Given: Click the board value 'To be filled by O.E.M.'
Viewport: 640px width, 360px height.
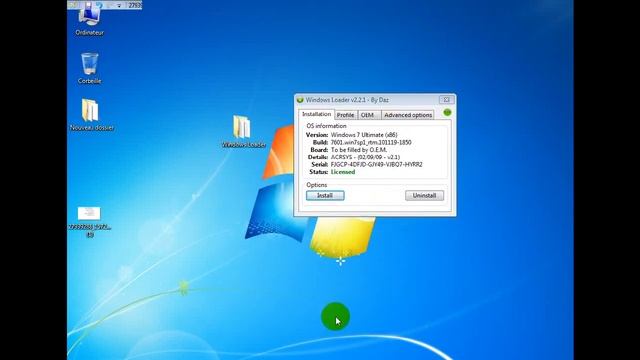Looking at the screenshot, I should pyautogui.click(x=359, y=150).
